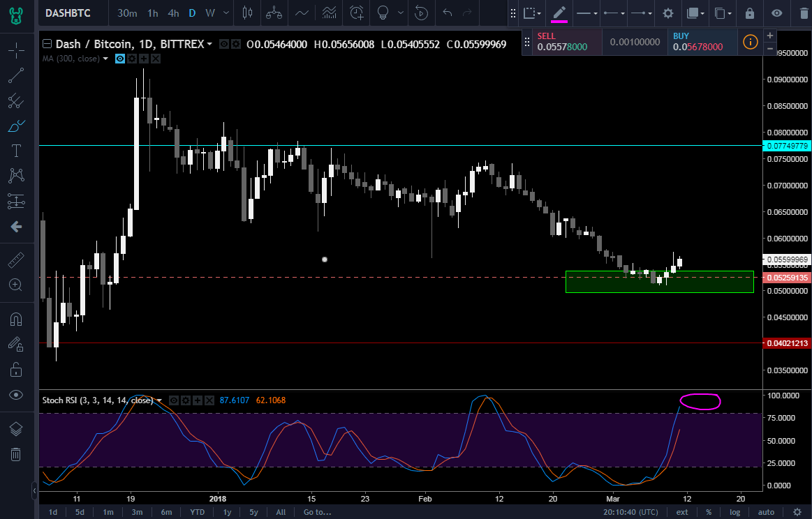Viewport: 812px width, 519px height.
Task: Open the drawing template dropdown in floating toolbar
Action: [532, 13]
